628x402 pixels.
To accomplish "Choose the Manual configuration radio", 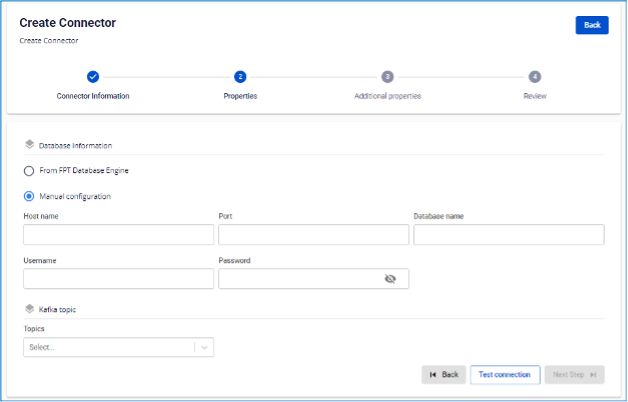I will coord(29,196).
